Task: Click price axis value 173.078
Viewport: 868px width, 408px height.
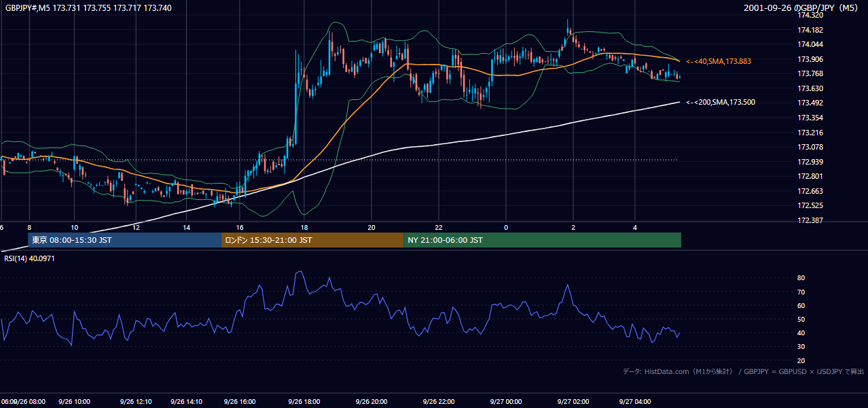Action: pyautogui.click(x=810, y=147)
